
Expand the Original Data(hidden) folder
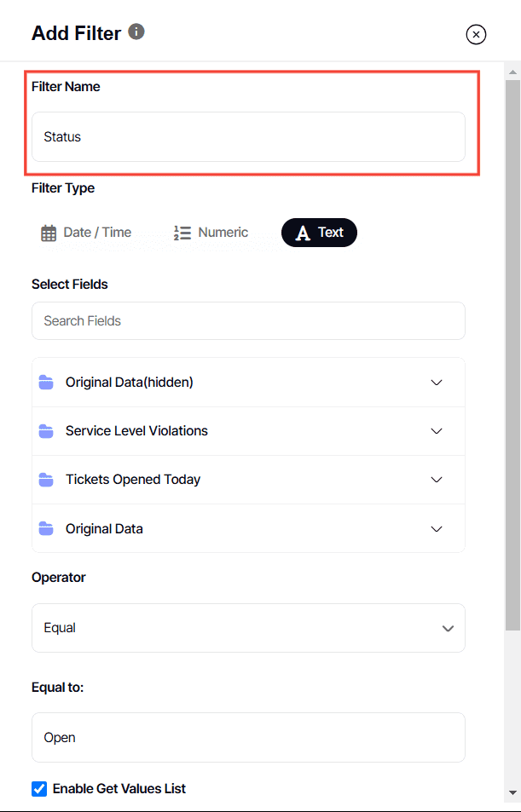click(x=437, y=382)
